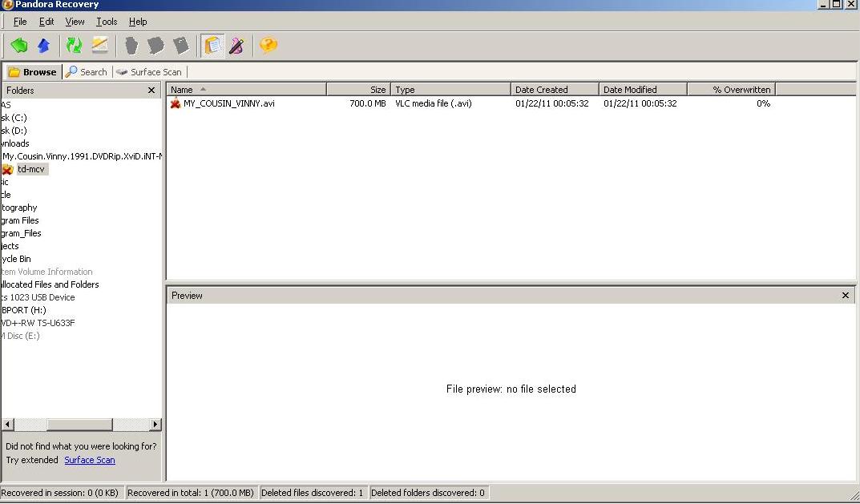Select the Photography folder in the tree
The width and height of the screenshot is (860, 504).
pos(18,208)
